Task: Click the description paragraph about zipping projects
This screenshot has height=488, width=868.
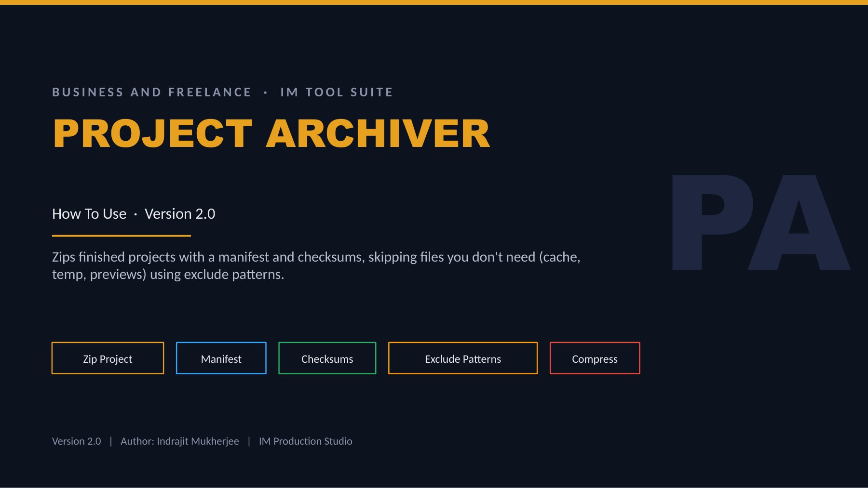Action: [x=316, y=265]
